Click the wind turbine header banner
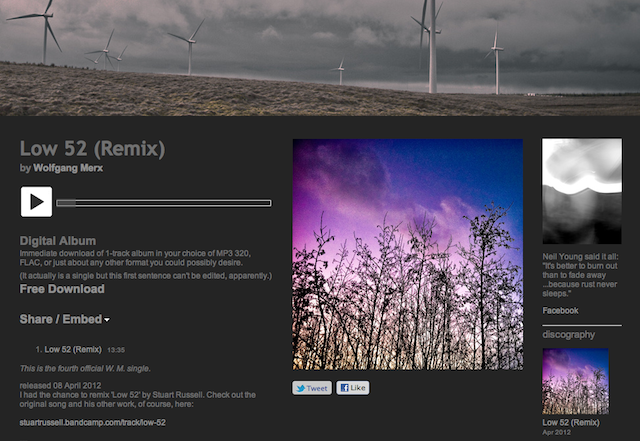 point(320,58)
